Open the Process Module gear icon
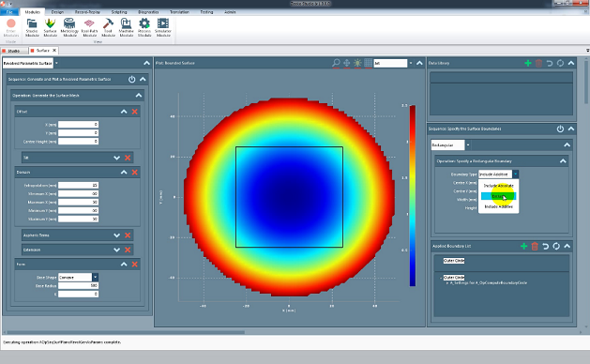Image resolution: width=590 pixels, height=364 pixels. 144,23
